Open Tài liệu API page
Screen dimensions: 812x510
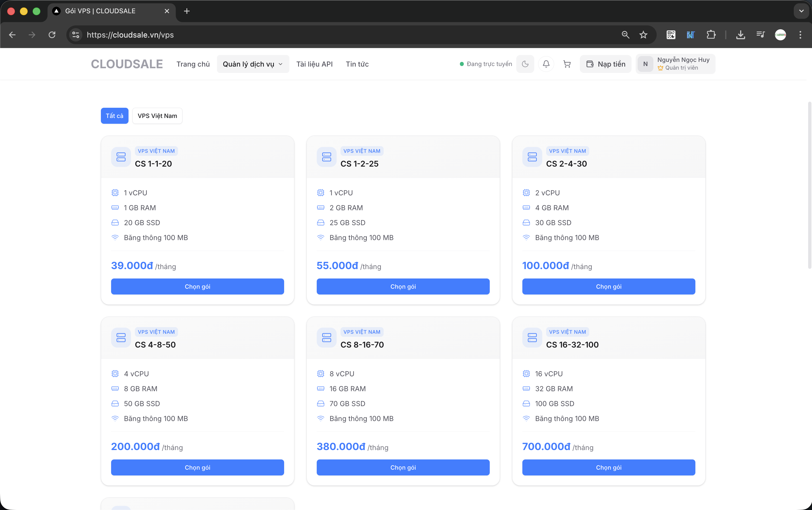point(314,64)
